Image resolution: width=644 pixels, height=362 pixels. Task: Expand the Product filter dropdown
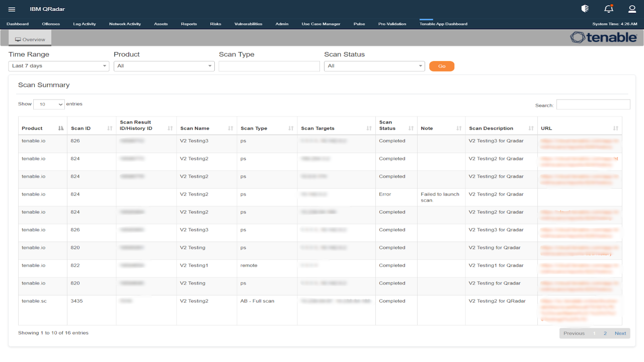click(164, 66)
